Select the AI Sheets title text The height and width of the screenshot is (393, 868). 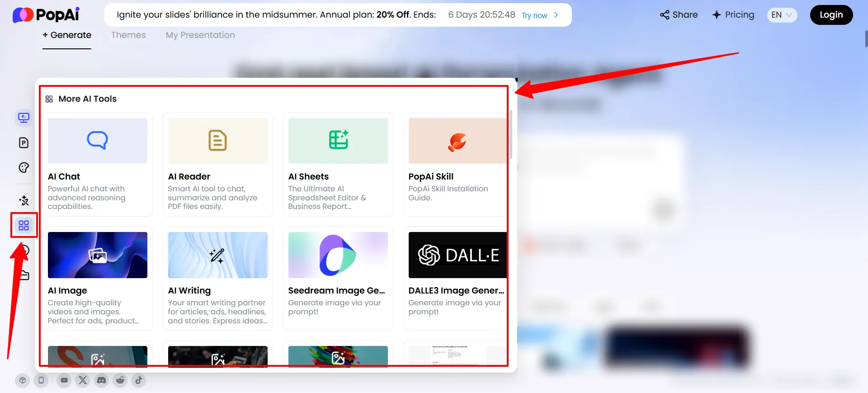tap(308, 176)
